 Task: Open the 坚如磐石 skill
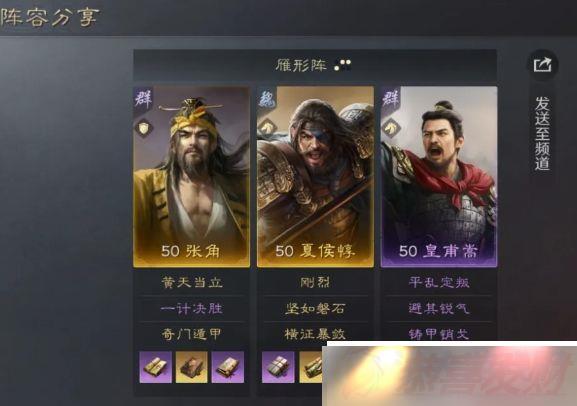coord(315,308)
